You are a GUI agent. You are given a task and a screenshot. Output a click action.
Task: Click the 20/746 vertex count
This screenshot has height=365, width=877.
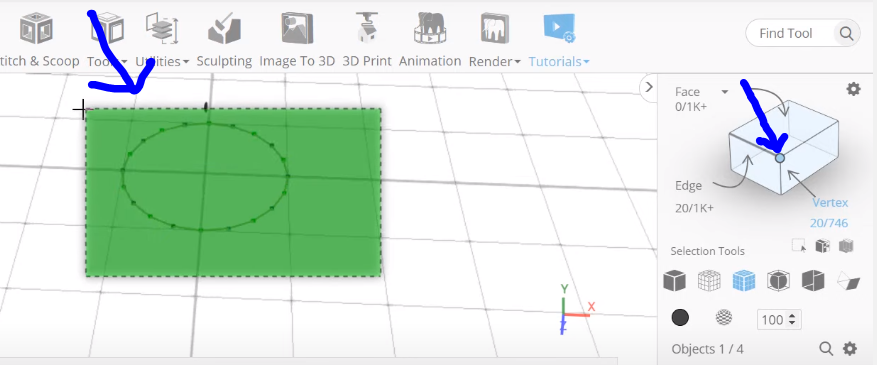click(x=829, y=223)
